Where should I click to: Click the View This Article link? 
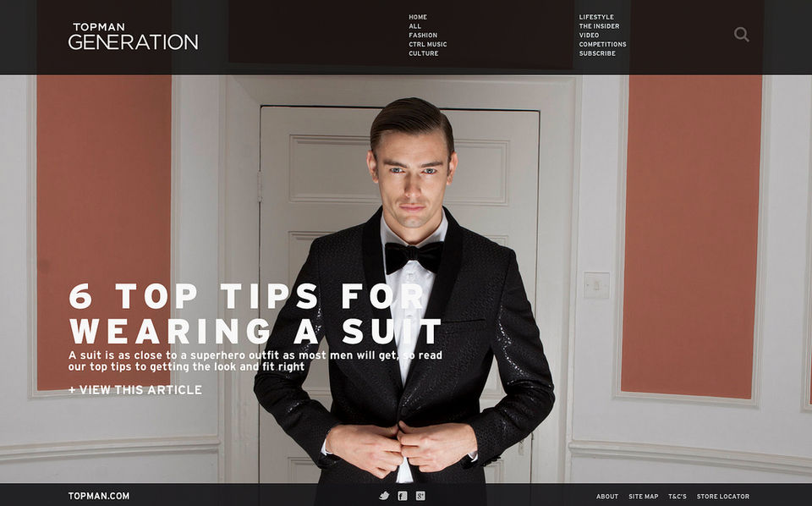[135, 389]
